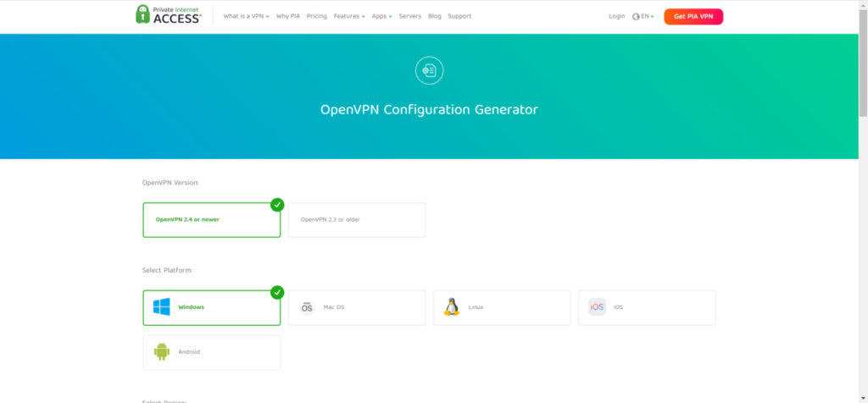
Task: Click the iOS platform icon
Action: (x=597, y=307)
